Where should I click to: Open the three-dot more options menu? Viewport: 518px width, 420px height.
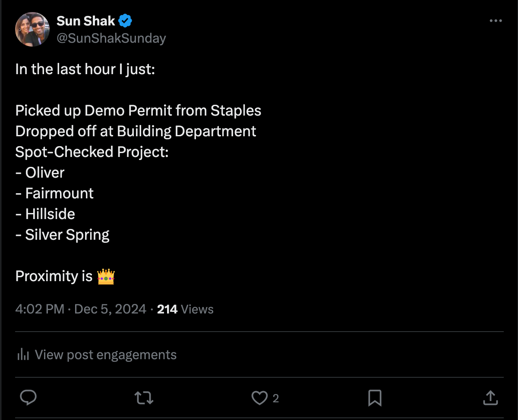coord(496,21)
